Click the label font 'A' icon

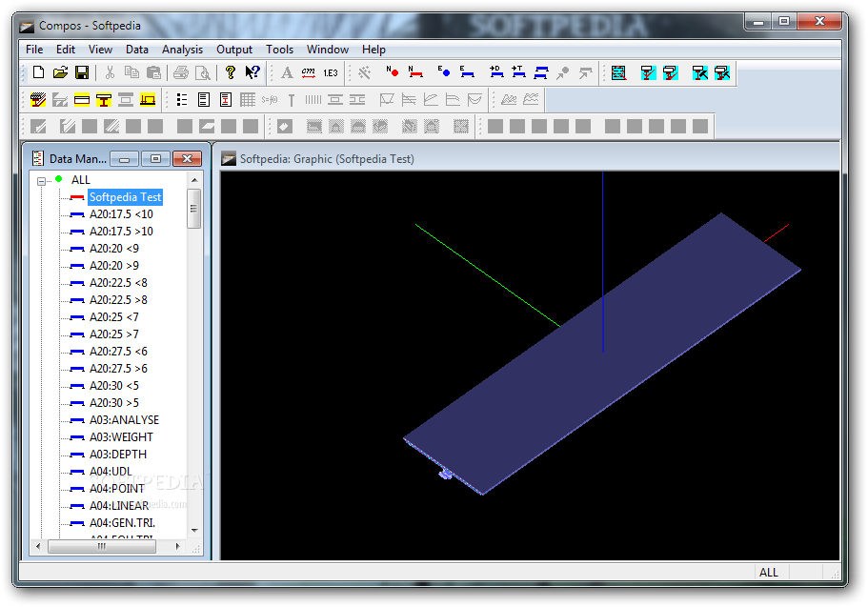288,72
